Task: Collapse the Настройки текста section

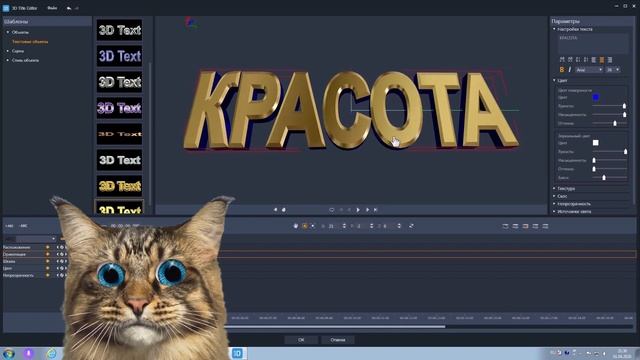Action: [554, 29]
